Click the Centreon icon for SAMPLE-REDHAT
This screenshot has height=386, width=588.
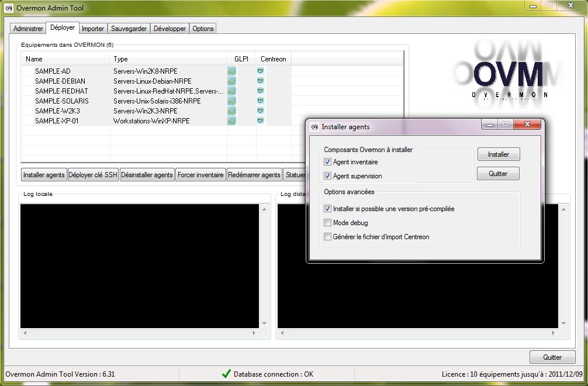pyautogui.click(x=261, y=91)
